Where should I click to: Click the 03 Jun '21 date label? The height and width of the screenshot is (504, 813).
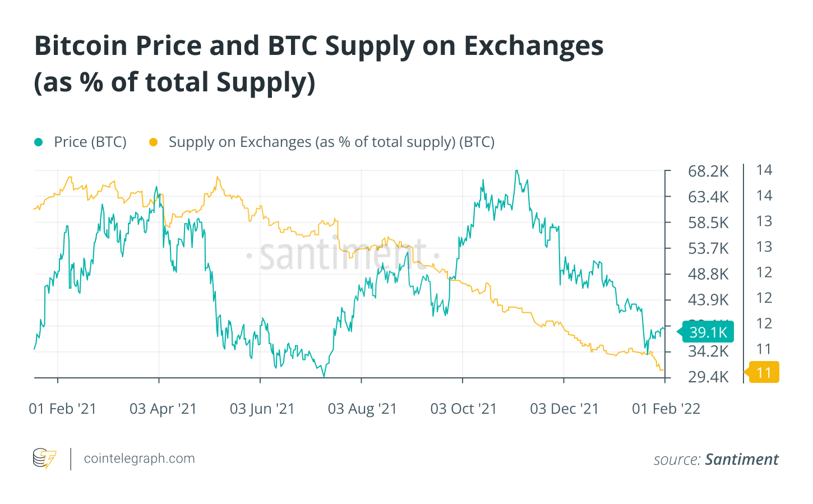(262, 409)
